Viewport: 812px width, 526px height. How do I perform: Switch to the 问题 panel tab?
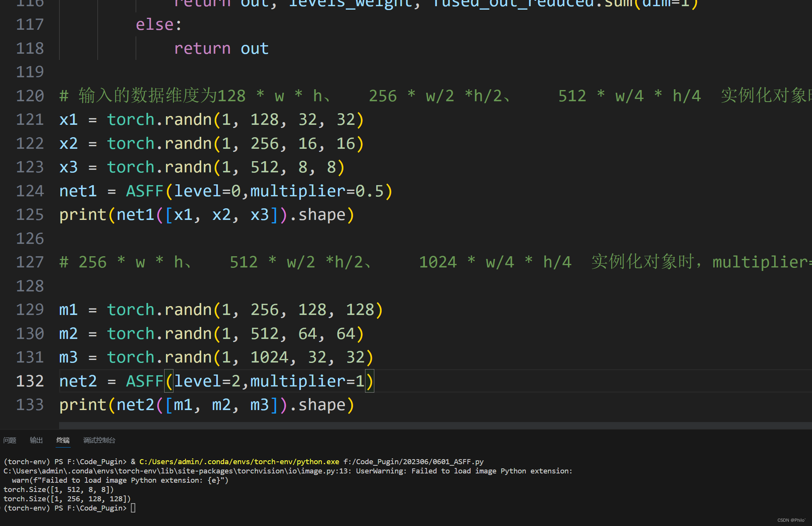pyautogui.click(x=10, y=440)
